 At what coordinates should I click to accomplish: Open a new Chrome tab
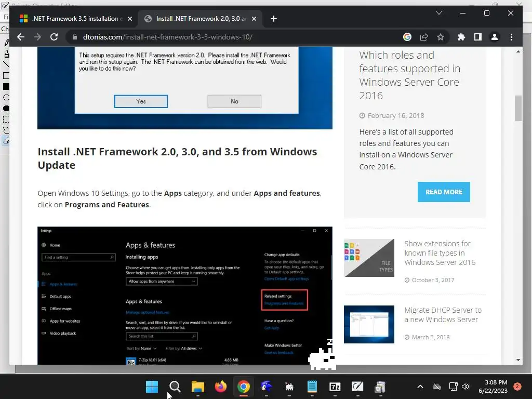[x=274, y=19]
